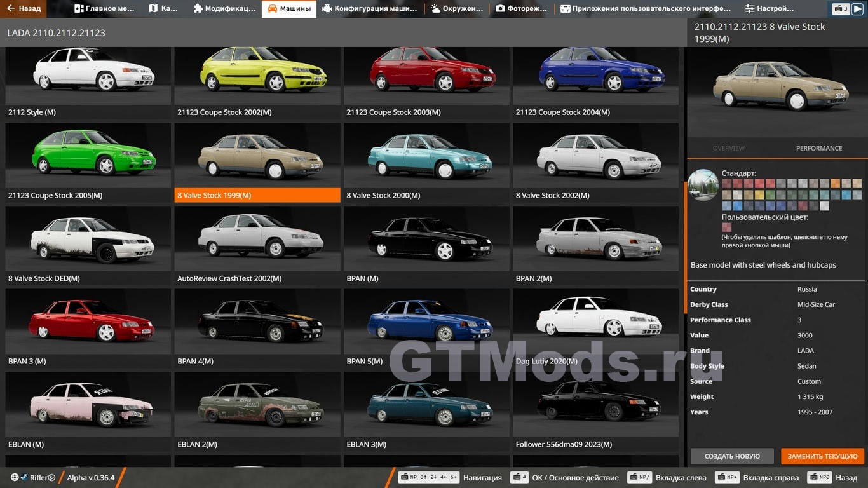Click the Body Style value Sedan

pos(806,366)
